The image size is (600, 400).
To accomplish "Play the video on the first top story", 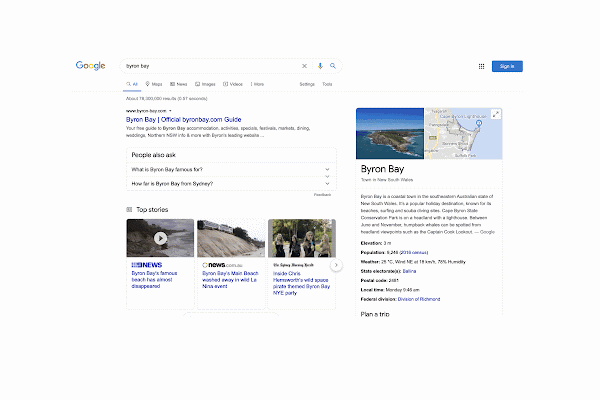I will 160,238.
